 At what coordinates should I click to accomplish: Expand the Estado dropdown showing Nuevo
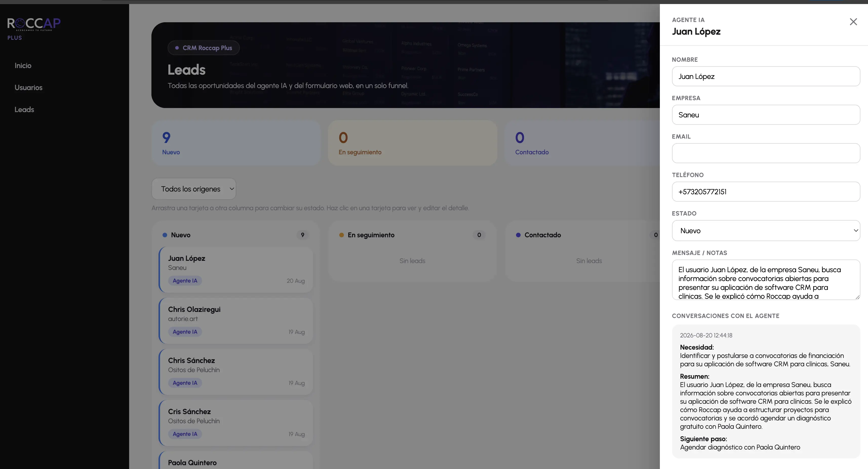click(x=766, y=231)
